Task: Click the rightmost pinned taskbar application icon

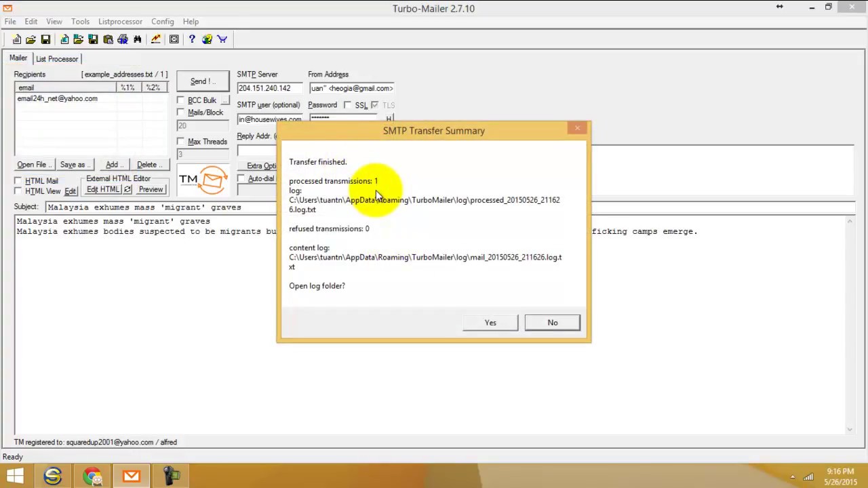Action: pos(171,476)
